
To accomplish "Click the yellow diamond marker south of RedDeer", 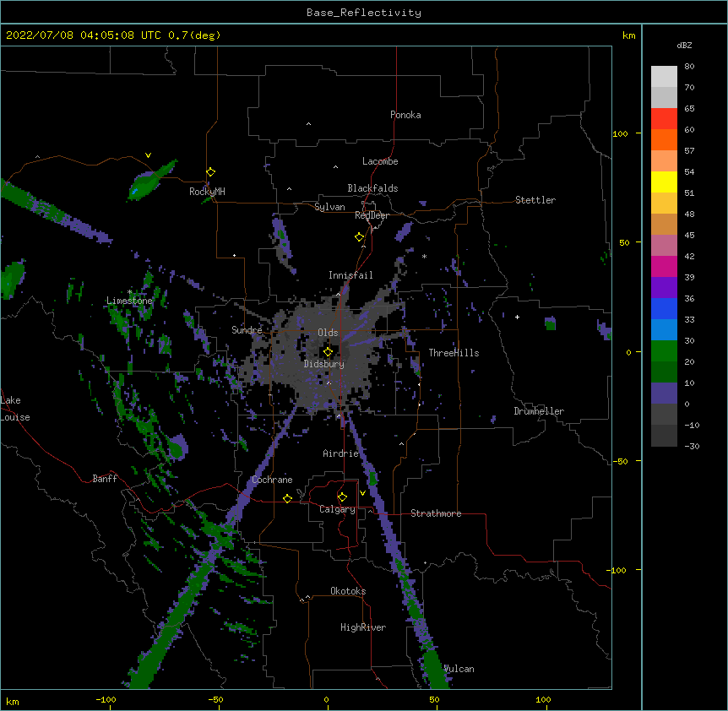I will pyautogui.click(x=360, y=237).
